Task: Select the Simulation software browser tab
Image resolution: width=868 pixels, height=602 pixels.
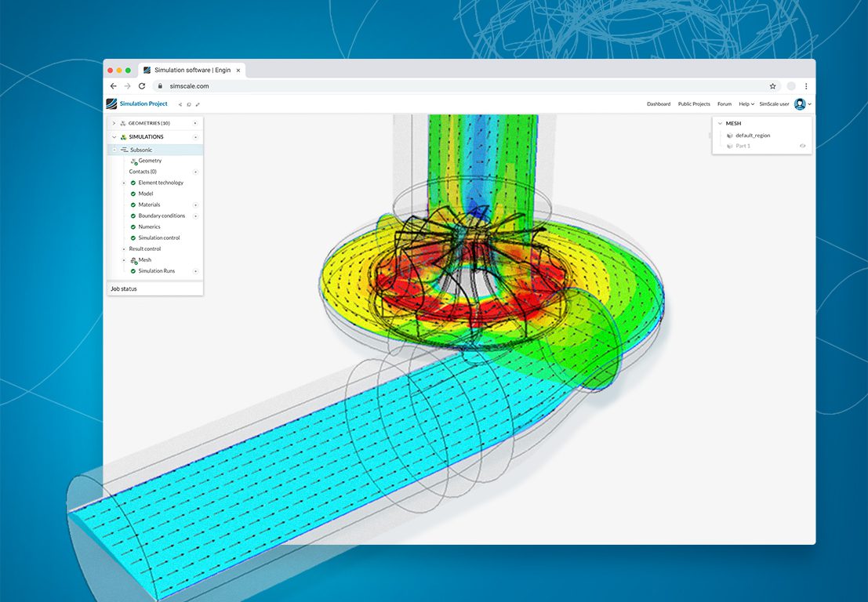Action: coord(191,71)
